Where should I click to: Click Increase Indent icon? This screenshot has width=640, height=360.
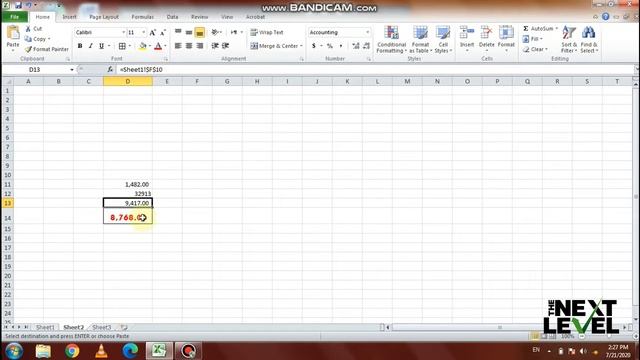(x=225, y=46)
